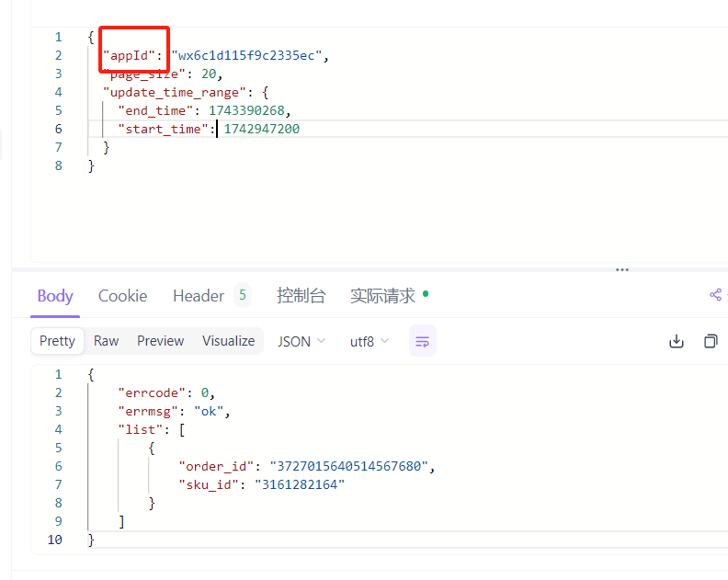Open the Cookie tab
Screen dimensions: 728x580
(x=122, y=296)
